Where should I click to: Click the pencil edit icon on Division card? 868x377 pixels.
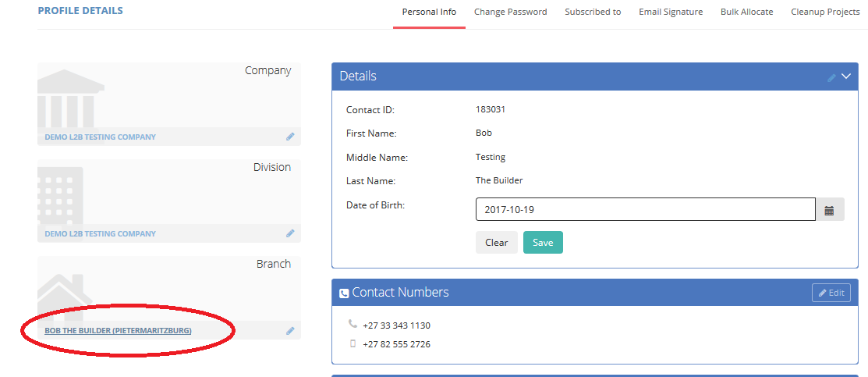(x=290, y=233)
